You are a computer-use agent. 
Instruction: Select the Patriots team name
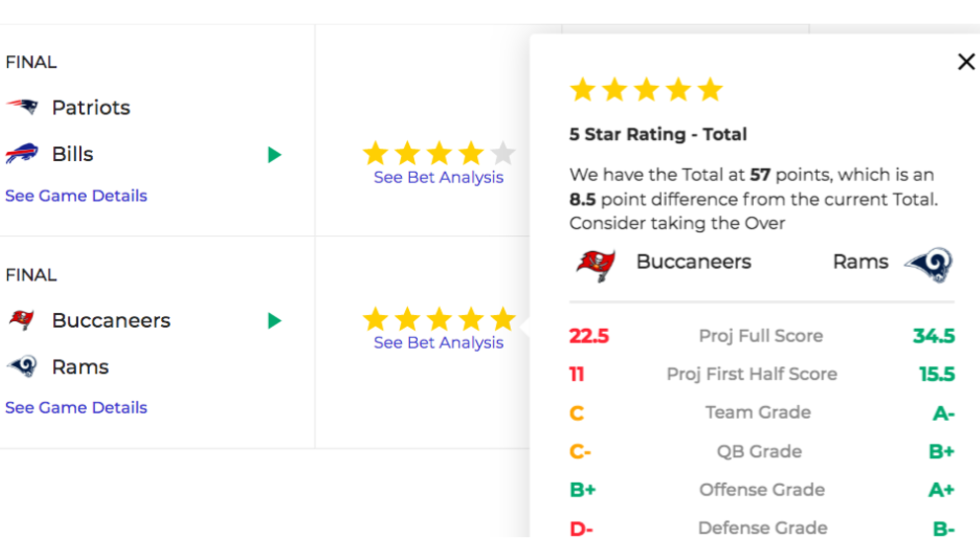tap(91, 108)
